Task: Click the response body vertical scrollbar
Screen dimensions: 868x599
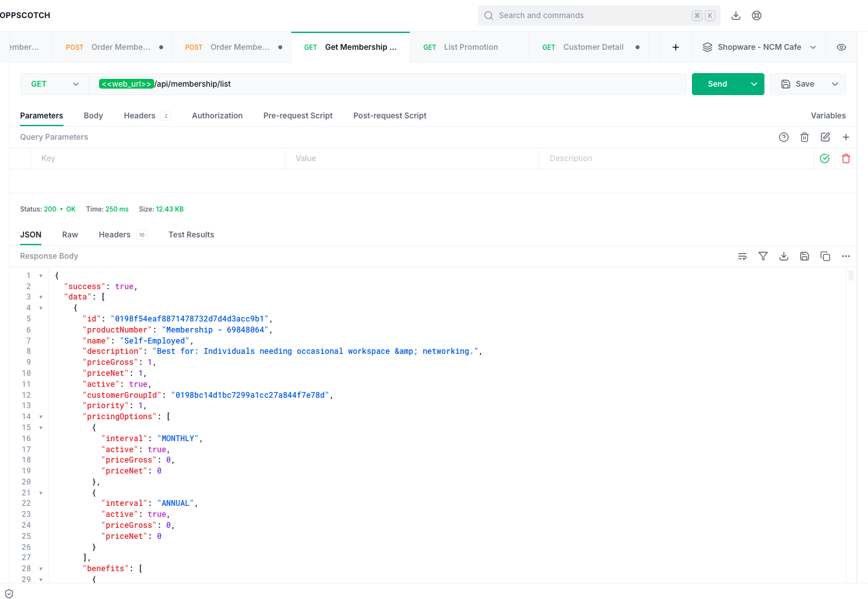Action: pyautogui.click(x=851, y=276)
